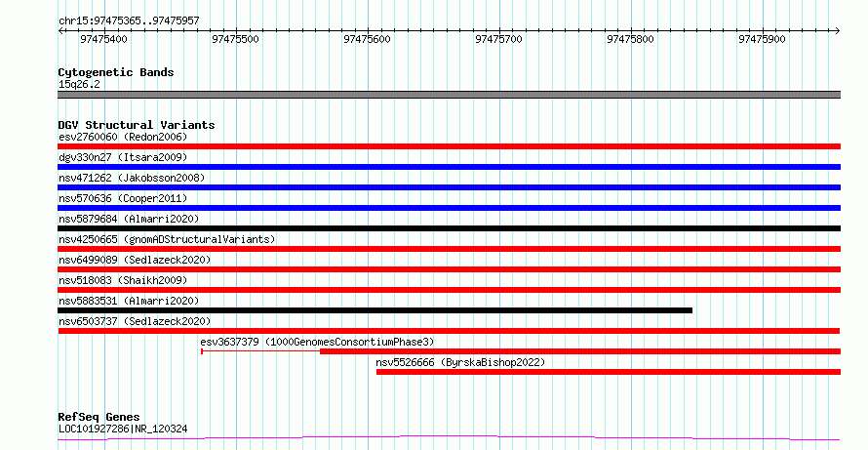The image size is (868, 450).
Task: Click the ruler's left arrow end
Action: tap(60, 31)
